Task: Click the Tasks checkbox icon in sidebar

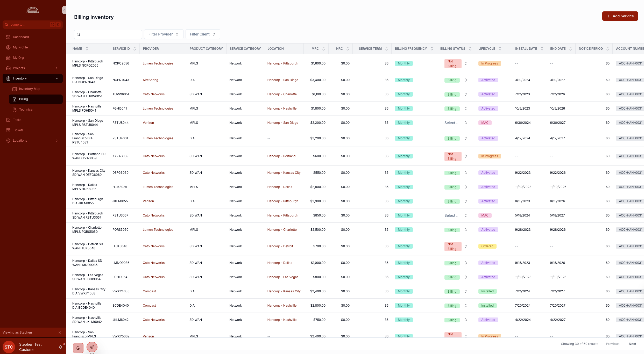Action: point(8,120)
